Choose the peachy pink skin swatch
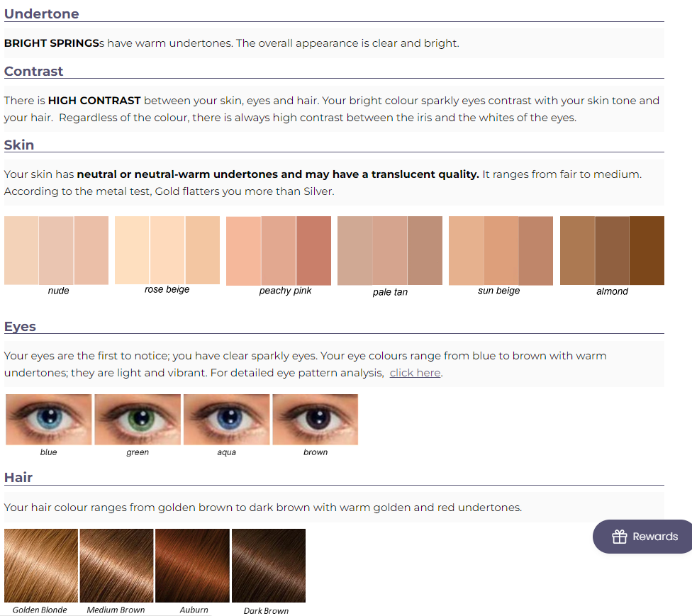The width and height of the screenshot is (692, 616). tap(279, 251)
